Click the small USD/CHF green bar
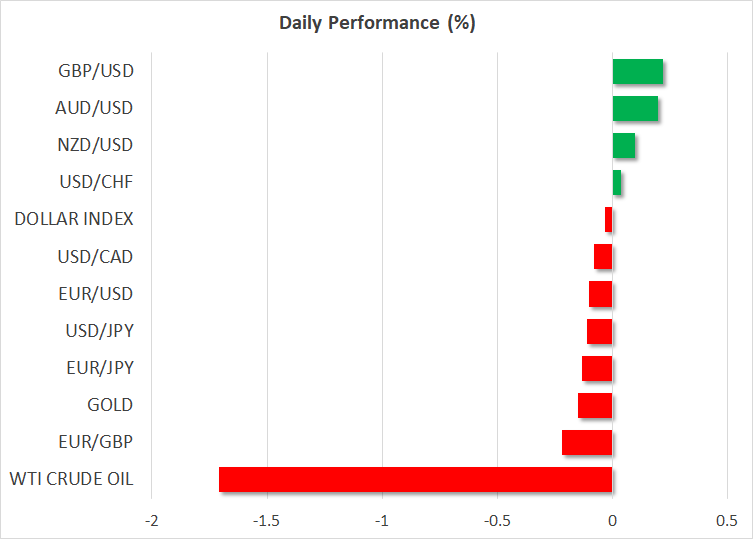This screenshot has width=753, height=539. (617, 182)
